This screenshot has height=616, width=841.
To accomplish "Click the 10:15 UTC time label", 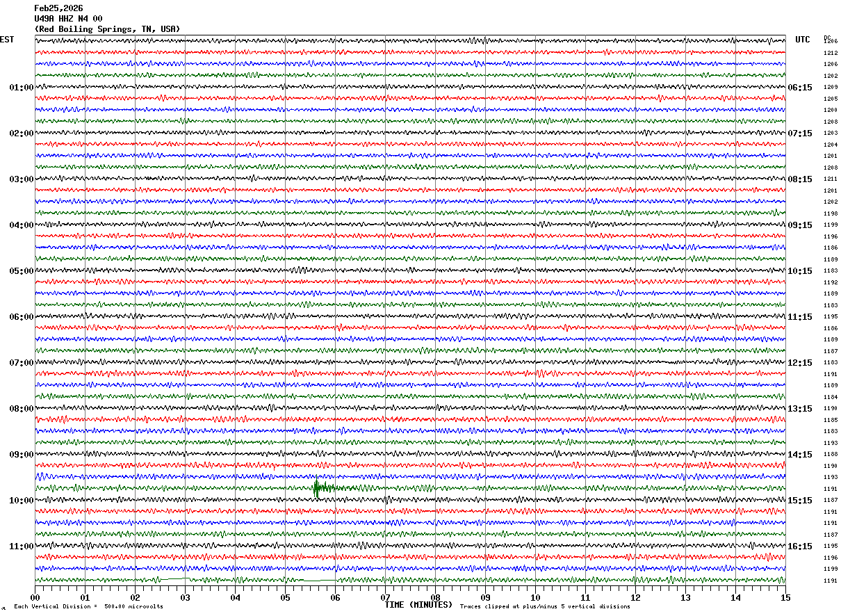I will pyautogui.click(x=800, y=271).
